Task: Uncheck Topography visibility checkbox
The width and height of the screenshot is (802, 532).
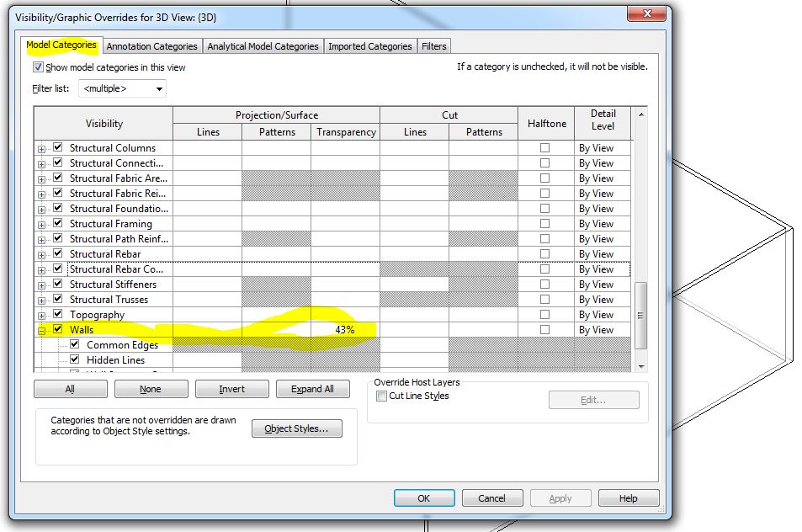Action: (x=58, y=314)
